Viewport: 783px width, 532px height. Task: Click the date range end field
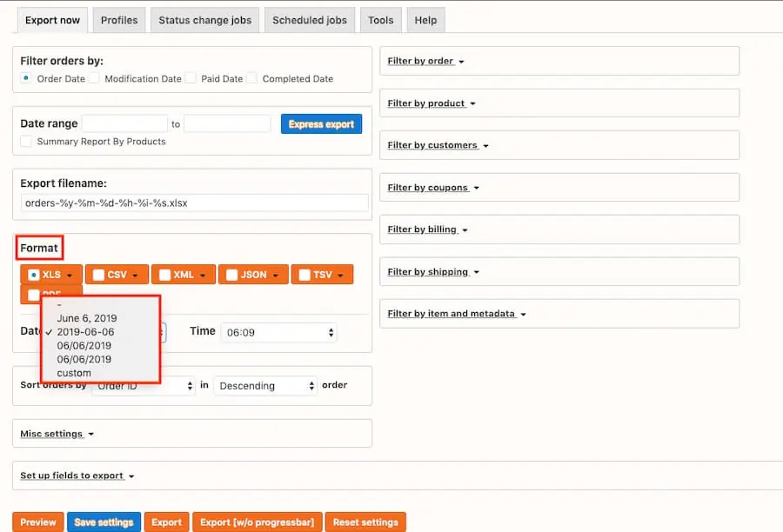point(227,123)
